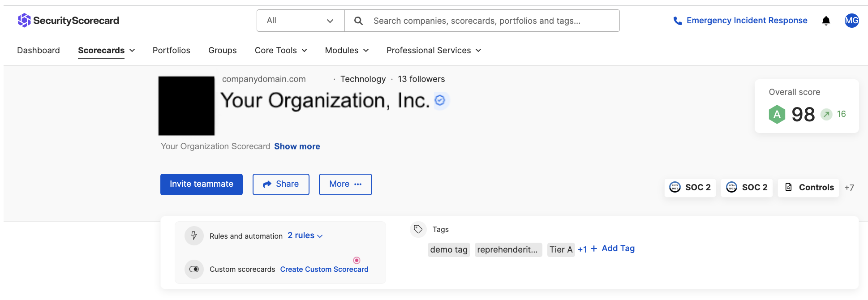Click the pink notification dot indicator
868x300 pixels.
click(x=357, y=260)
